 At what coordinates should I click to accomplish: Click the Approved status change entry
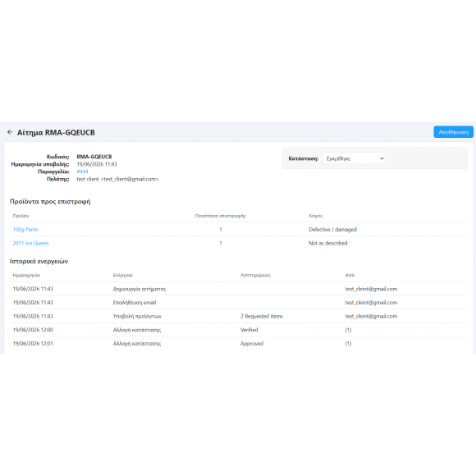(252, 344)
